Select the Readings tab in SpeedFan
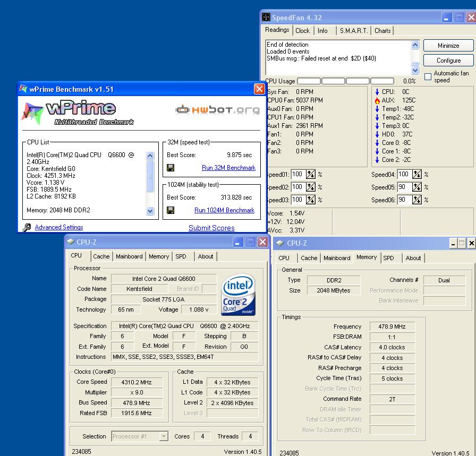476x456 pixels. point(277,30)
